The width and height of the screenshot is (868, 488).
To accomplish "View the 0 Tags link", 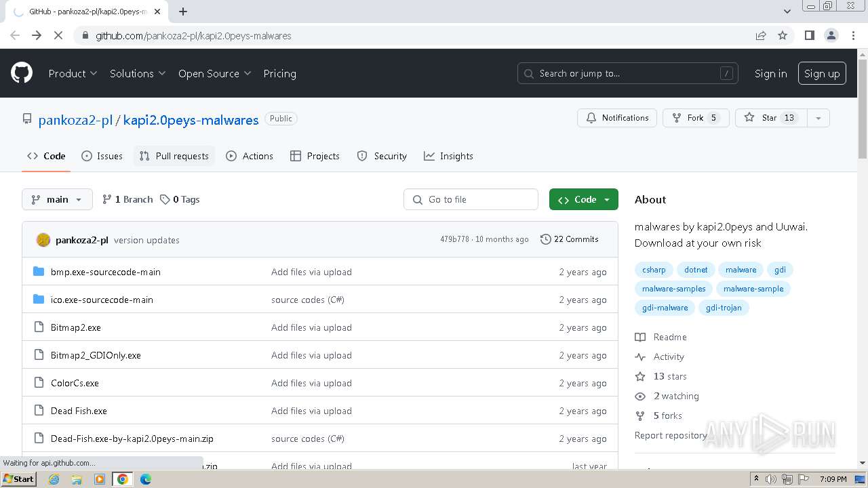I will tap(180, 199).
